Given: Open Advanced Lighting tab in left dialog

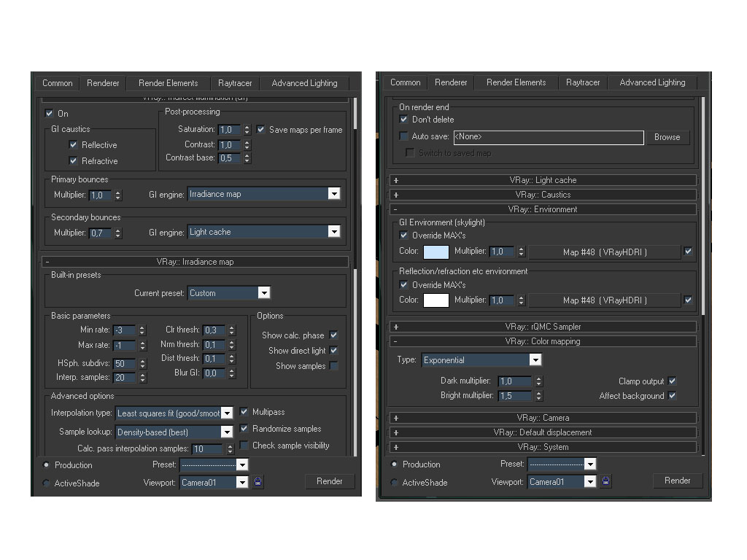Looking at the screenshot, I should (x=304, y=83).
